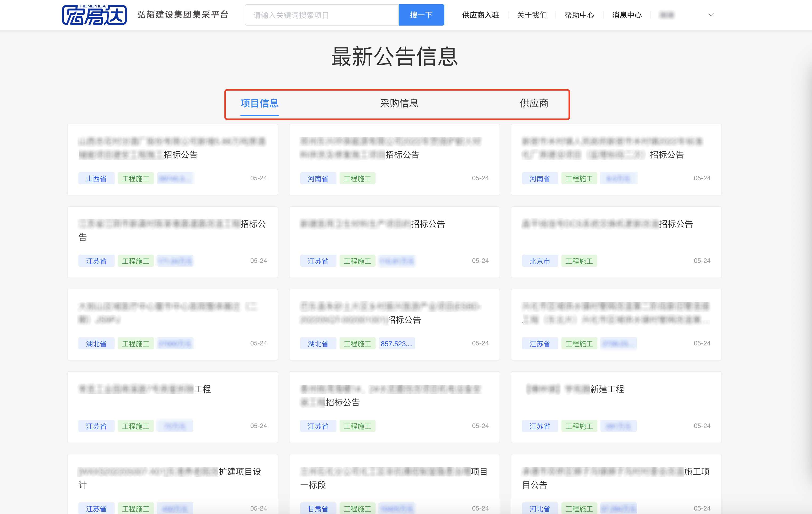Image resolution: width=812 pixels, height=514 pixels.
Task: Click the 山西省 province tag
Action: (x=96, y=178)
